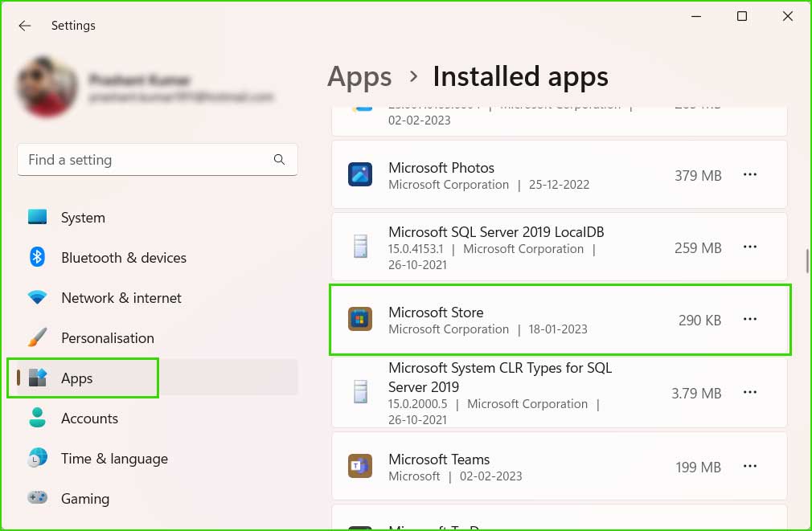Screen dimensions: 812x531
Task: Open more options for Microsoft Store
Action: [750, 320]
